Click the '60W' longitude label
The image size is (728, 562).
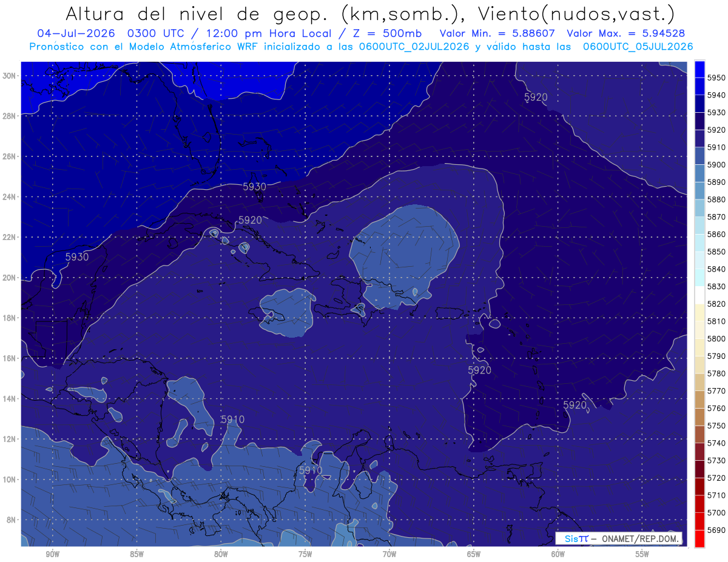coord(558,554)
